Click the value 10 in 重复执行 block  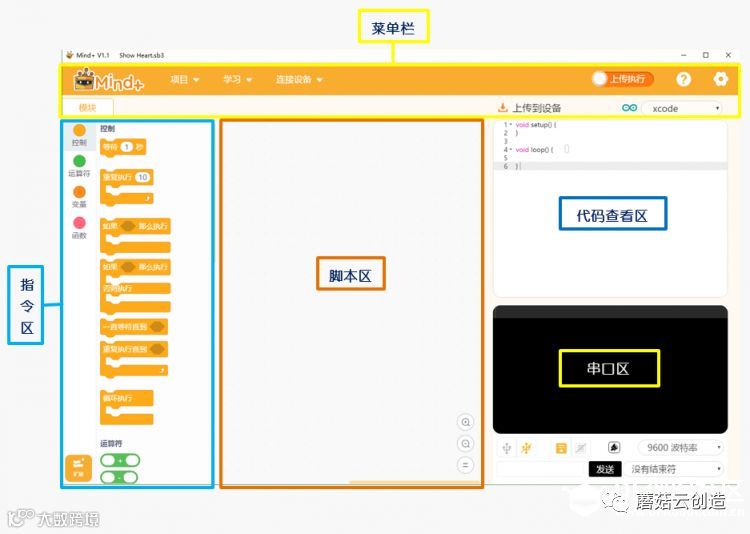pyautogui.click(x=143, y=177)
